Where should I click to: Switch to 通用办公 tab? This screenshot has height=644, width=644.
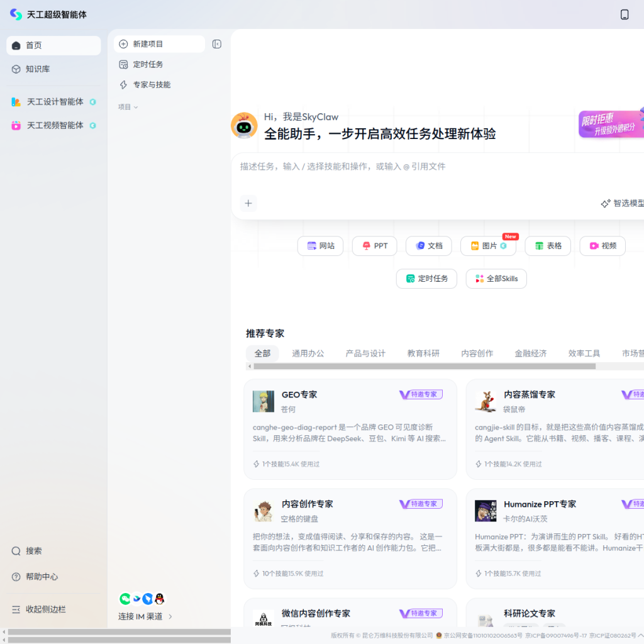(308, 353)
